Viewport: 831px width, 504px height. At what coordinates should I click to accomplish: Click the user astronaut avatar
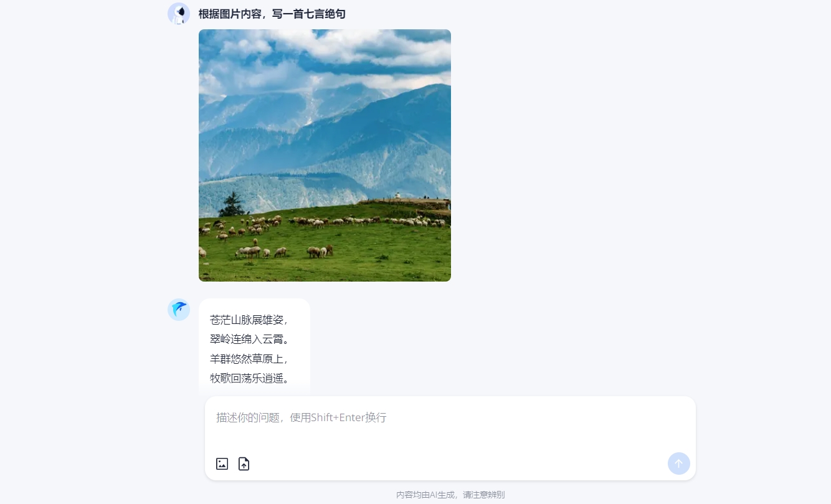click(179, 14)
